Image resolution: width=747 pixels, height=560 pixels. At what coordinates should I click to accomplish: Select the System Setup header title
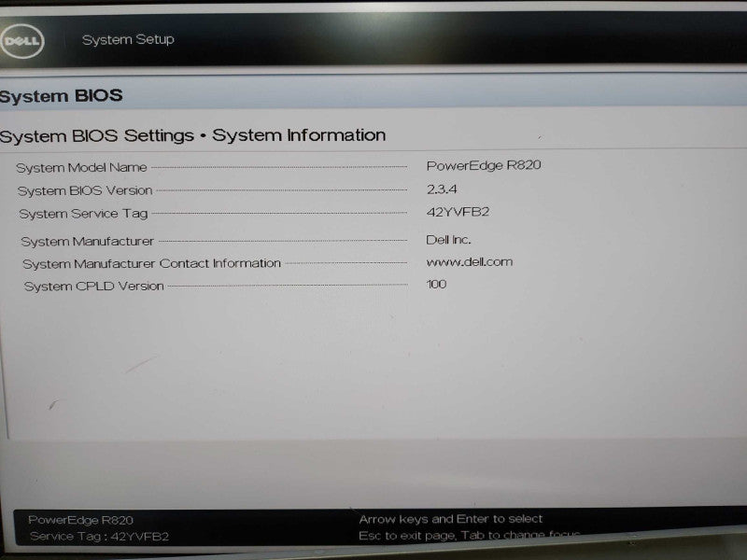coord(128,39)
